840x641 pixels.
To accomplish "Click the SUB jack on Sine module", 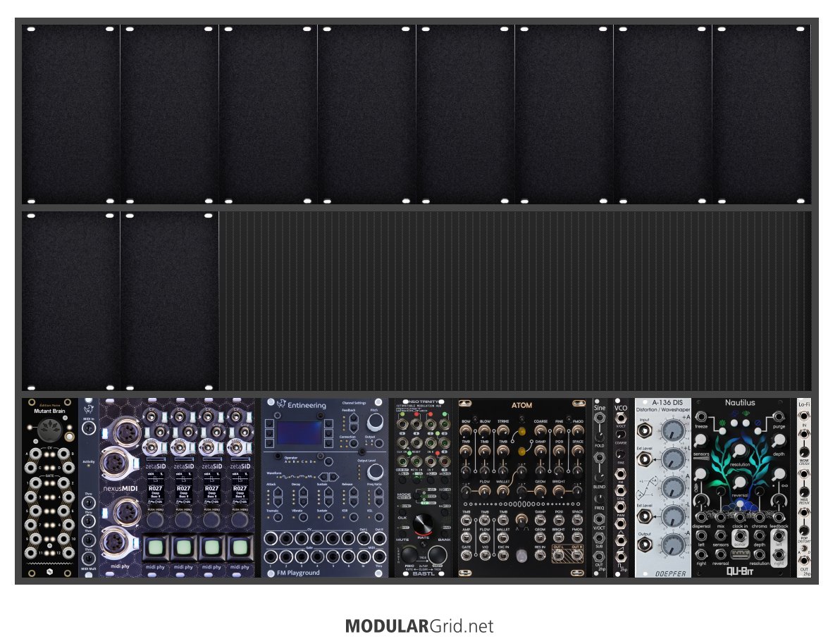I will [x=600, y=537].
